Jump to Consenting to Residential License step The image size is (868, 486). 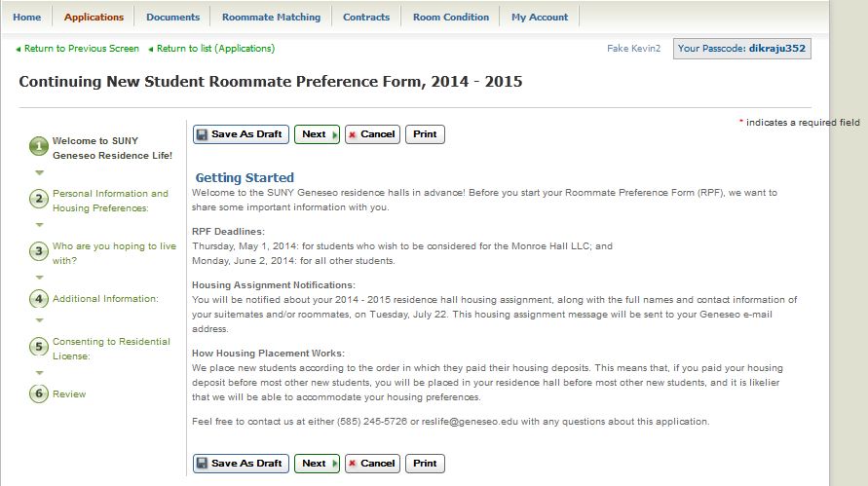point(97,349)
